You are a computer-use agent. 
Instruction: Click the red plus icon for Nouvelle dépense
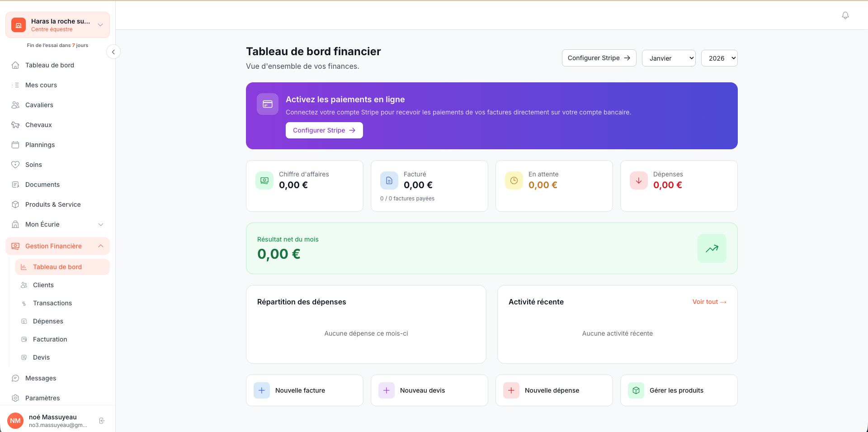click(x=511, y=390)
